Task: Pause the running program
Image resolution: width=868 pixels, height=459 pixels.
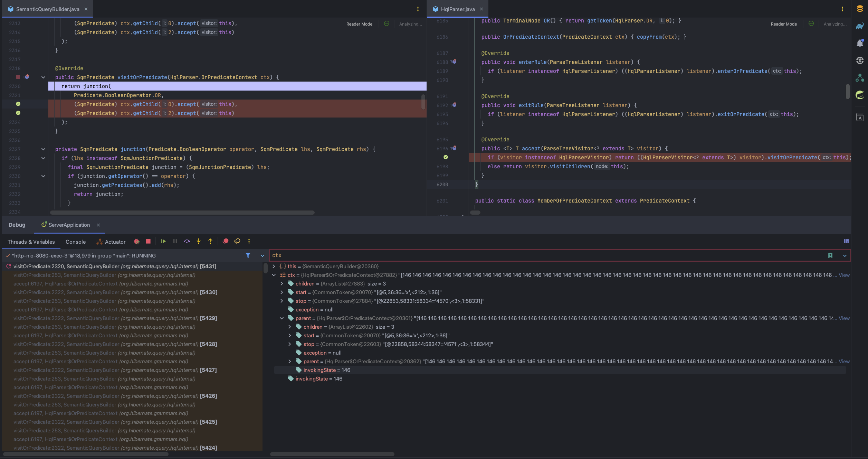Action: pos(175,241)
